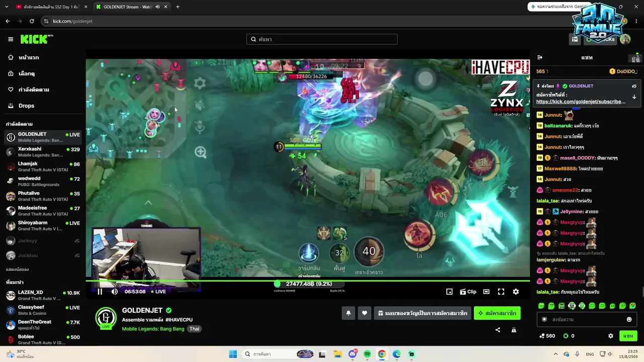This screenshot has width=644, height=362.
Task: Open LAZEN_XD recommended channel
Action: click(42, 295)
